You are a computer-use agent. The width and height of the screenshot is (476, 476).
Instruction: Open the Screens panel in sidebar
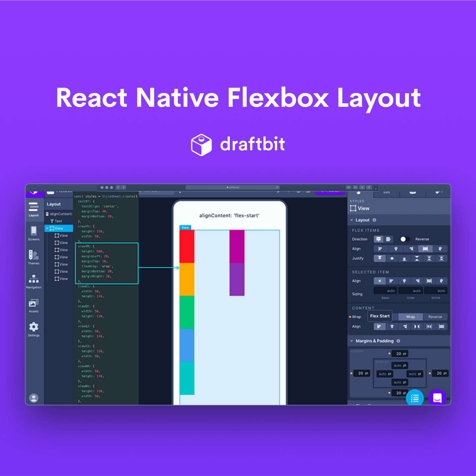click(x=34, y=233)
